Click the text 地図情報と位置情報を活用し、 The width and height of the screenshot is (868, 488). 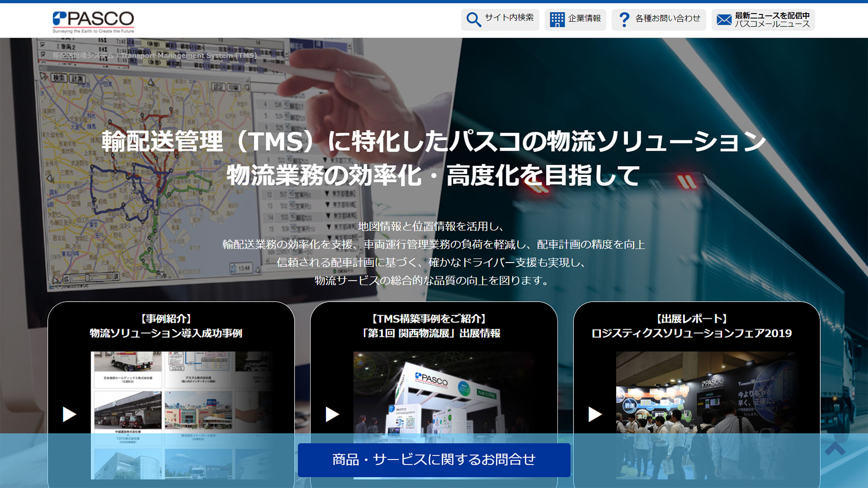click(x=431, y=226)
